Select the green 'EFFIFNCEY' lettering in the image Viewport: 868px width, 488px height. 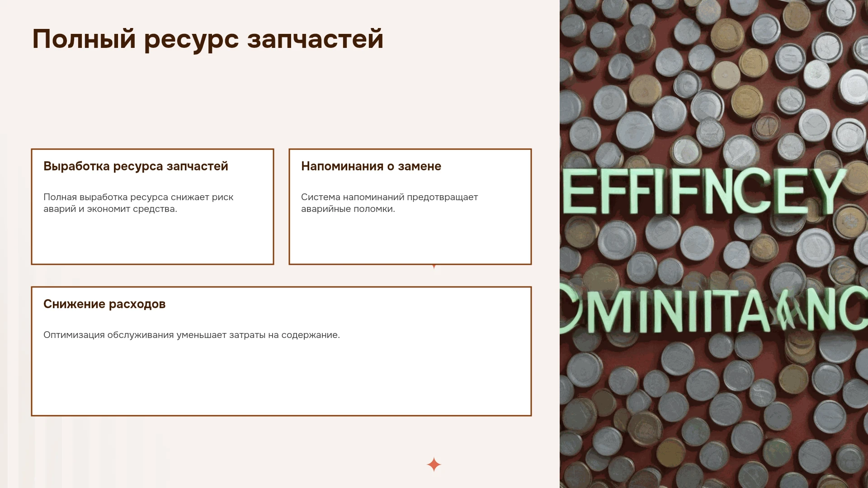point(704,191)
